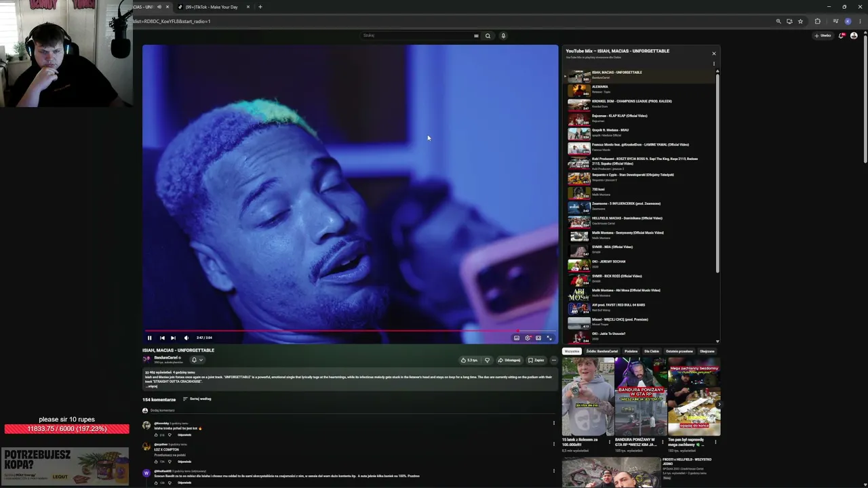The height and width of the screenshot is (488, 868).
Task: Open video player settings gear
Action: click(528, 338)
